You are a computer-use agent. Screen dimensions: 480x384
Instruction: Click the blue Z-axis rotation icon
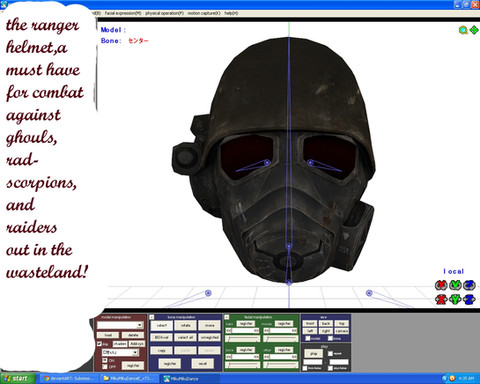click(469, 285)
